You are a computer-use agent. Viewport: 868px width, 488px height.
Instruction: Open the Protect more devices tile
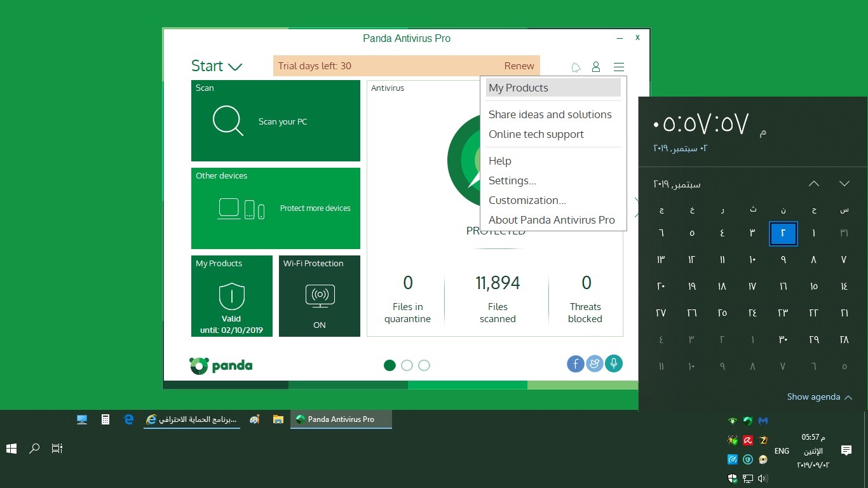click(x=276, y=208)
